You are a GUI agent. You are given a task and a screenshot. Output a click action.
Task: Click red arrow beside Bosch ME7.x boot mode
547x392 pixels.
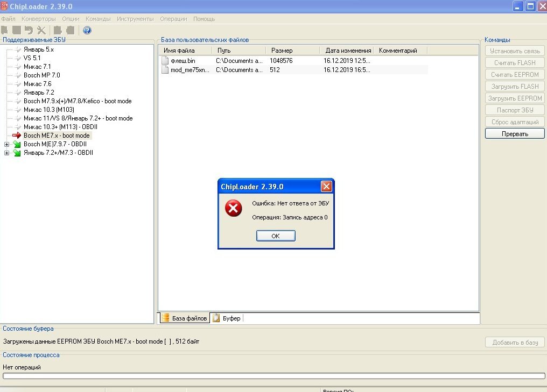16,136
